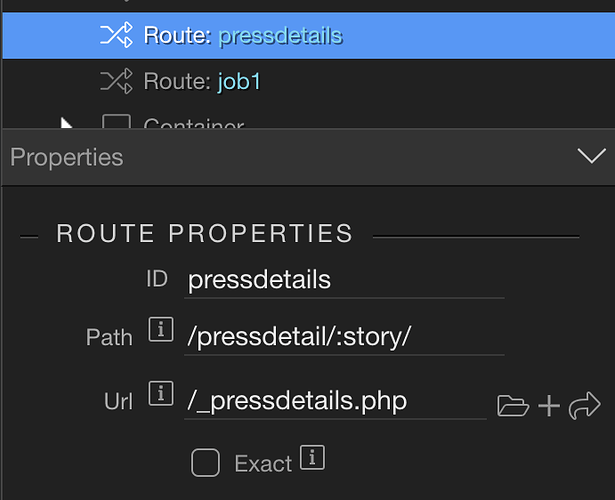Select the Route: pressdetails tree item
The height and width of the screenshot is (500, 615).
coord(309,36)
